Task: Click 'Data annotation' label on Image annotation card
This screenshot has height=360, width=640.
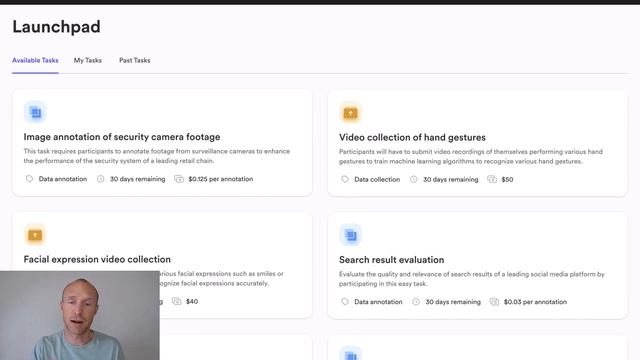Action: pyautogui.click(x=63, y=179)
